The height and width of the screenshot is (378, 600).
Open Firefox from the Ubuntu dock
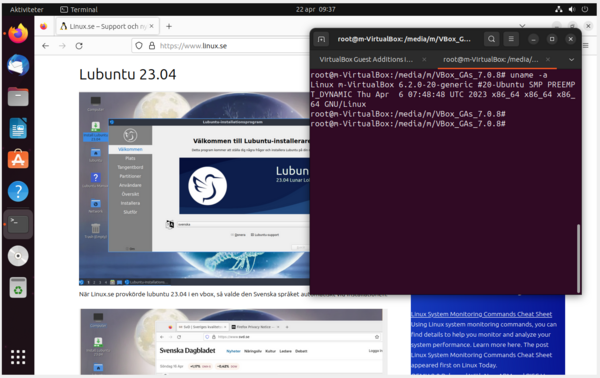(18, 33)
